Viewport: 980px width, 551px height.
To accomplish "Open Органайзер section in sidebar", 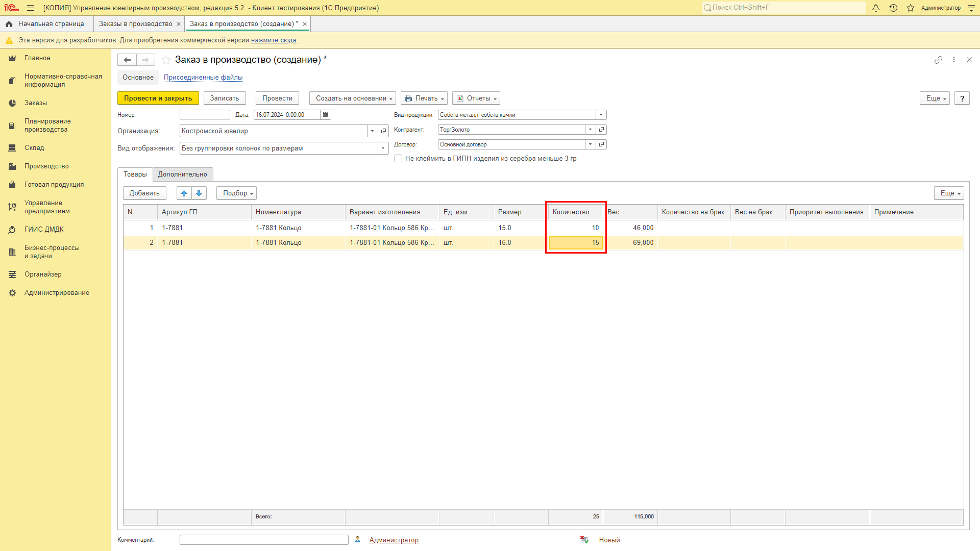I will [43, 274].
